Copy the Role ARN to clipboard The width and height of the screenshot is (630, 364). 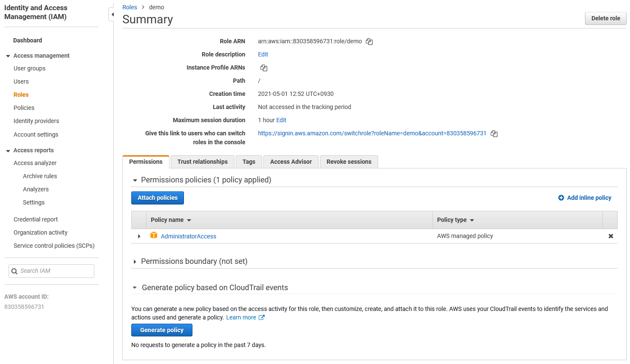369,42
